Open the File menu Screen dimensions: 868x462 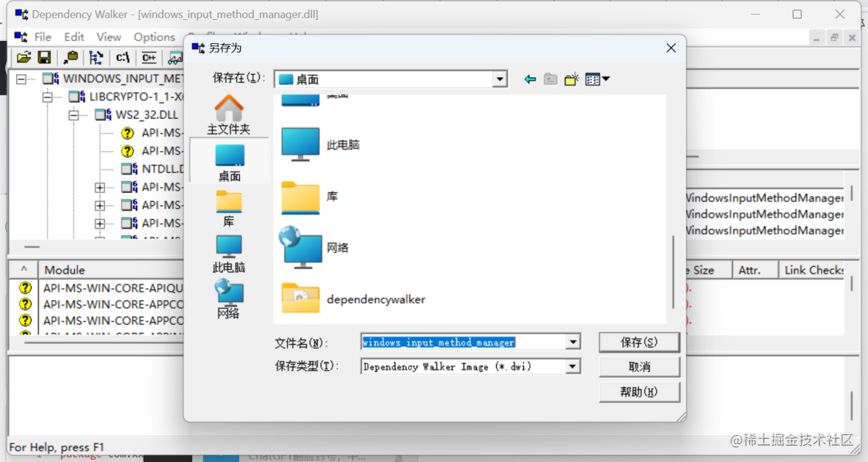pos(42,36)
